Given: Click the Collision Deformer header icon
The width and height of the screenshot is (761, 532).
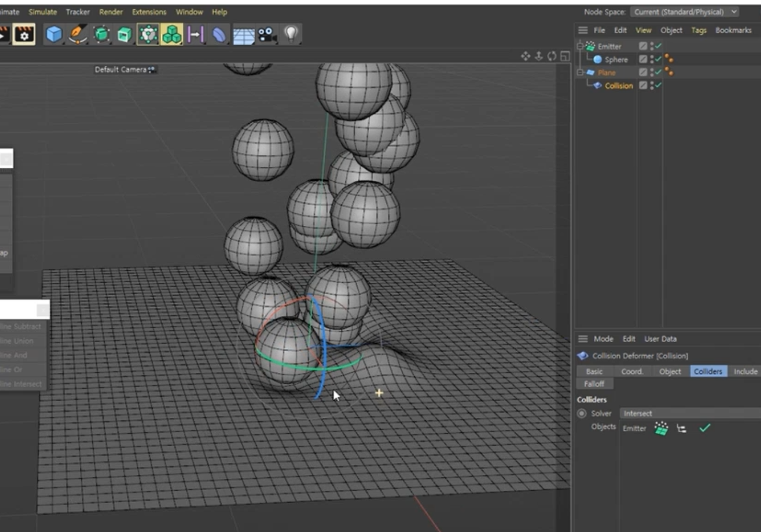Looking at the screenshot, I should (583, 356).
